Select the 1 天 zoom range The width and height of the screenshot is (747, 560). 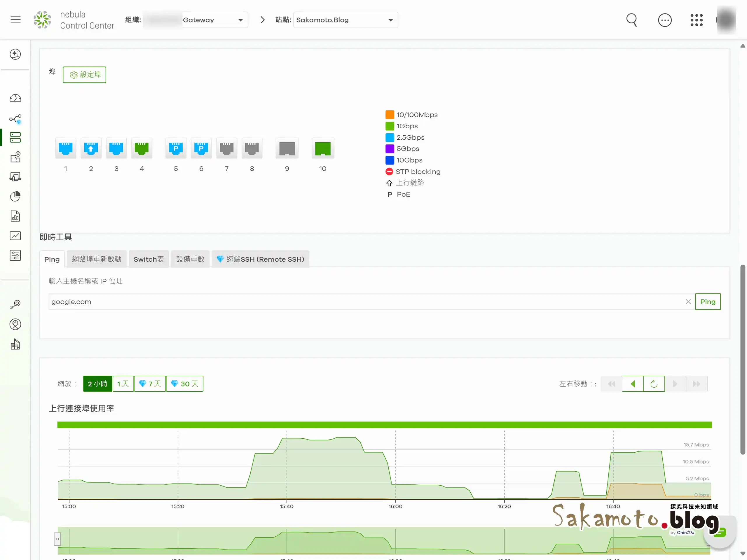tap(123, 384)
